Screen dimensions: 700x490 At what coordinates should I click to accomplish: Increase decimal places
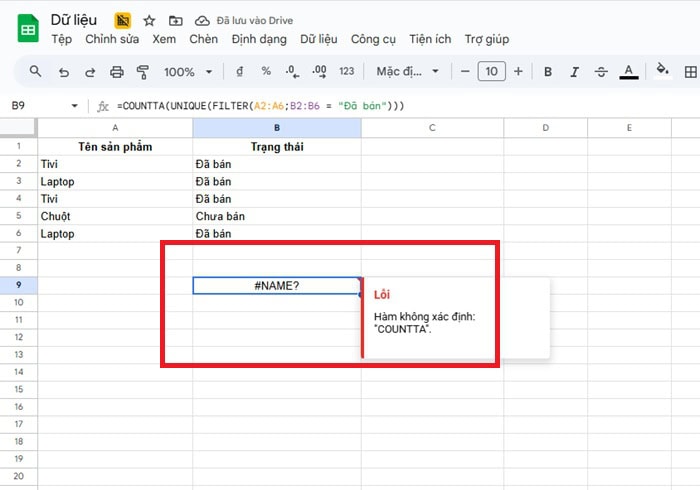319,71
